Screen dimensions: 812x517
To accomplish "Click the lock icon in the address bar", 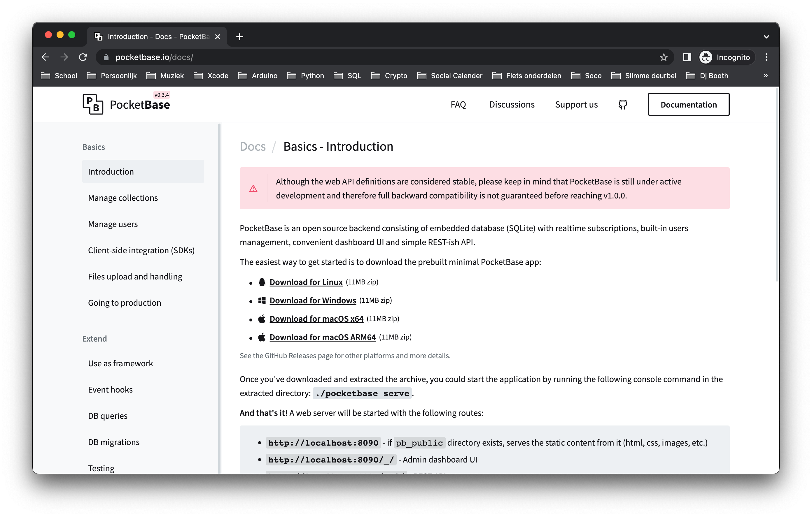I will pos(106,57).
